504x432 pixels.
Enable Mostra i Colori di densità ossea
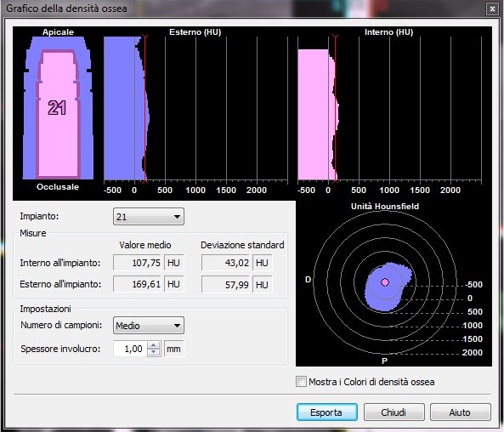[x=301, y=382]
